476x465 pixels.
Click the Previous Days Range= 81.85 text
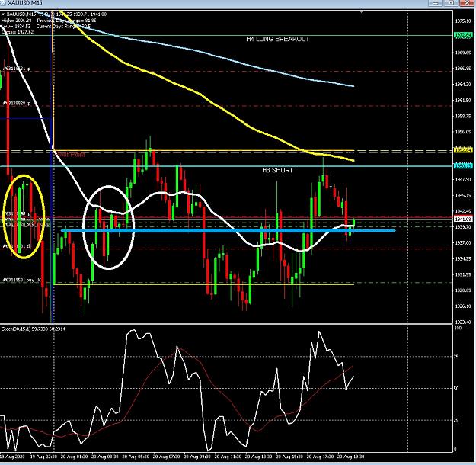66,21
